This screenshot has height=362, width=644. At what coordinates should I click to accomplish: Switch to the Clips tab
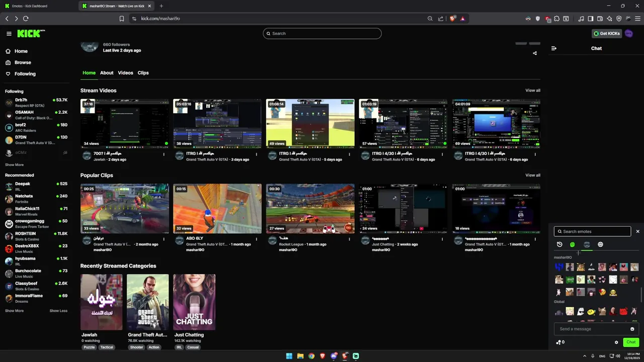point(143,73)
